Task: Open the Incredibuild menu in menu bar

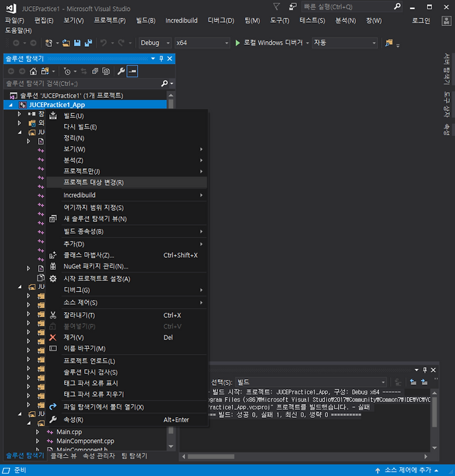Action: click(x=181, y=21)
